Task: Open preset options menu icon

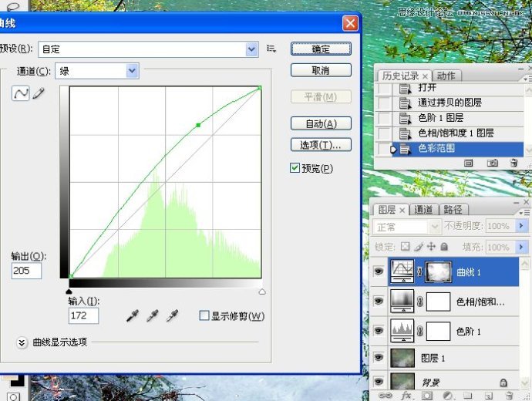Action: tap(271, 49)
